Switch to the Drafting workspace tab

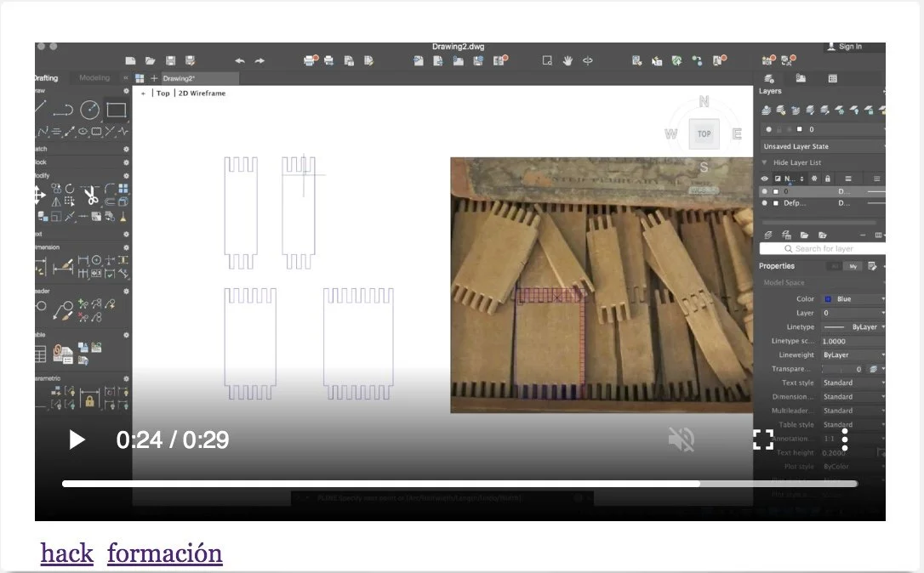(x=46, y=77)
